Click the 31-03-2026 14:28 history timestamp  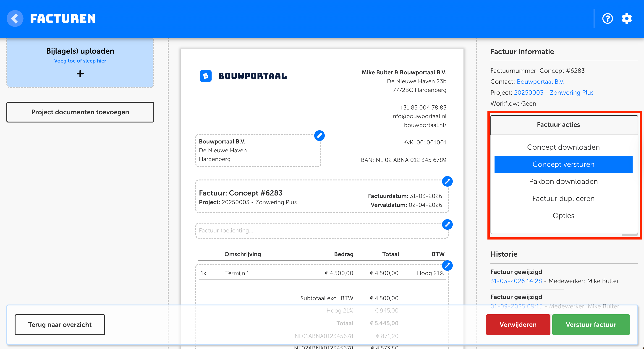pyautogui.click(x=516, y=281)
